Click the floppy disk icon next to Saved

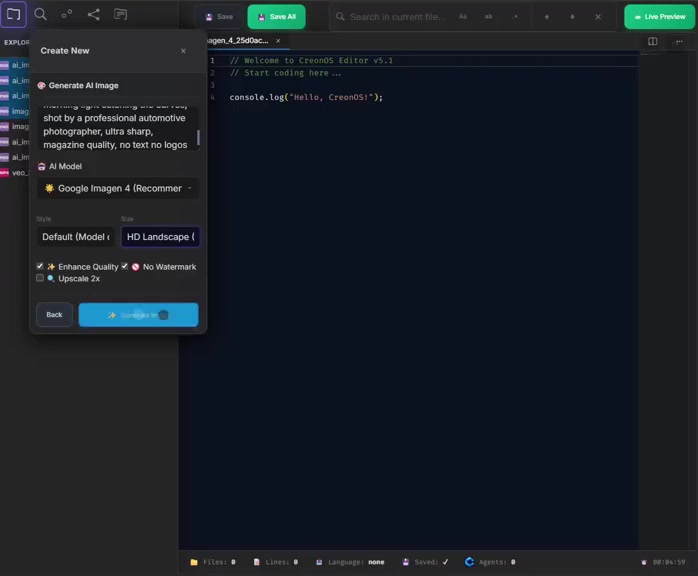tap(406, 562)
